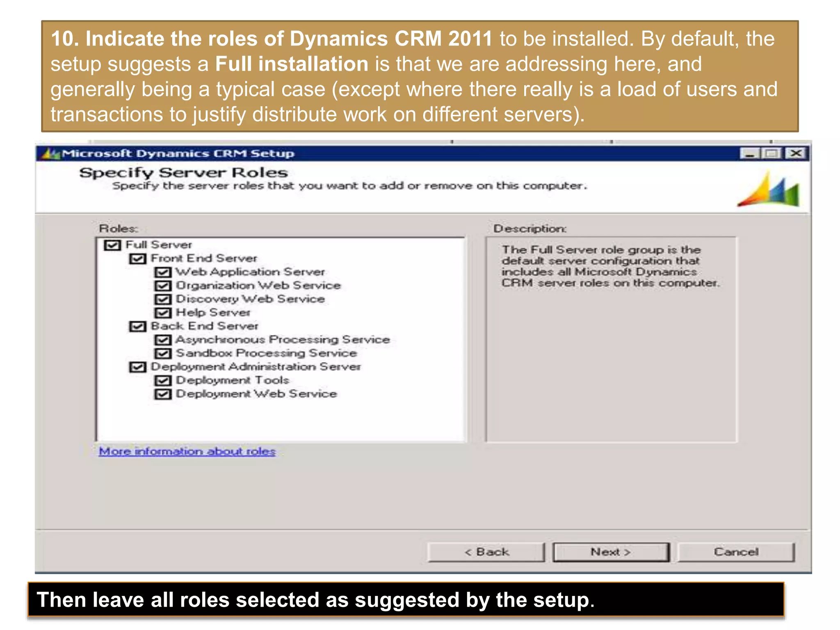Image resolution: width=840 pixels, height=630 pixels.
Task: Toggle Organization Web Service checkbox
Action: 162,286
